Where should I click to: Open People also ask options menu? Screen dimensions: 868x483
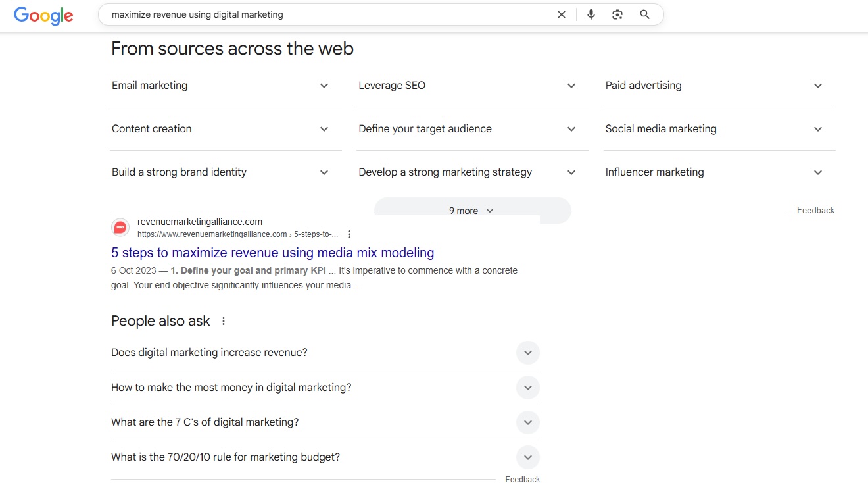tap(224, 321)
